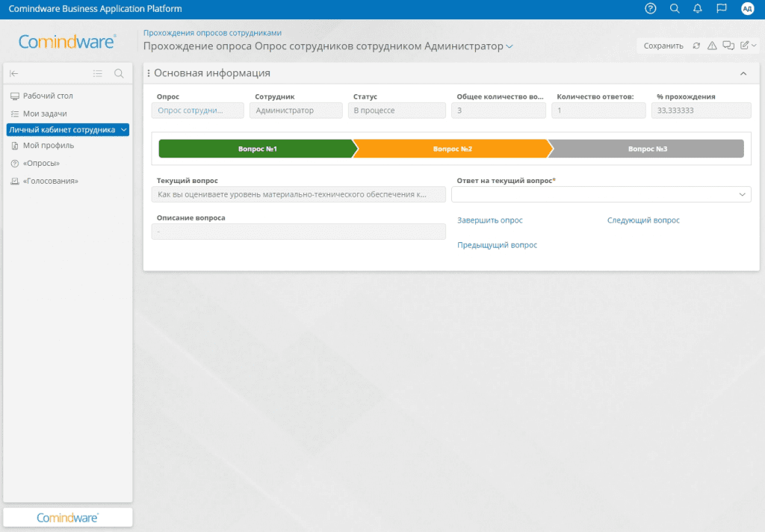
Task: Open Мои задачи in the sidebar
Action: pyautogui.click(x=45, y=114)
